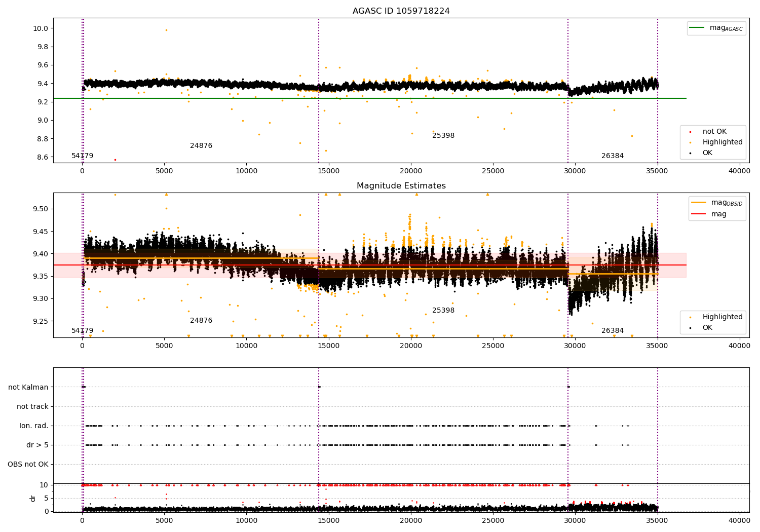Viewport: 760px width, 532px height.
Task: Click the 9.6 y-axis tick label
Action: pyautogui.click(x=43, y=65)
